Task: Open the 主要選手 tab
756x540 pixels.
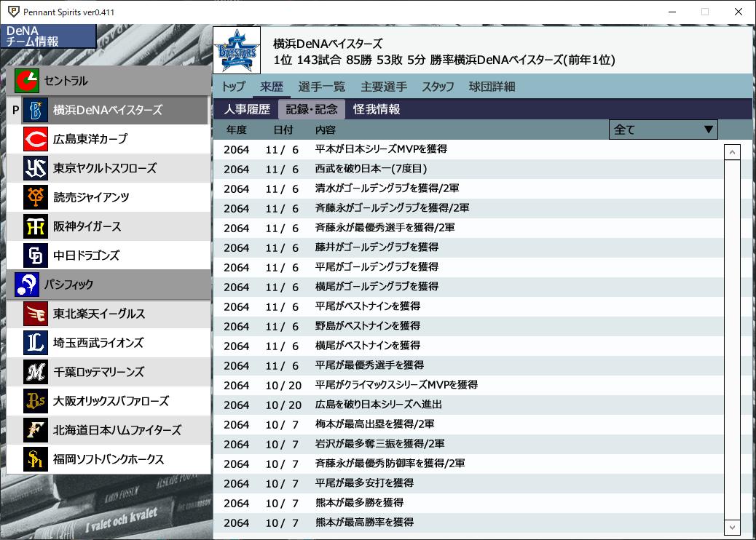Action: pyautogui.click(x=384, y=87)
